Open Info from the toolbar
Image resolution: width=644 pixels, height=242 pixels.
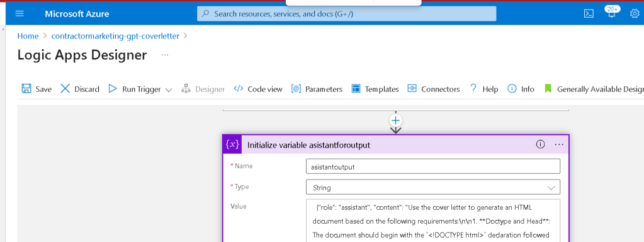click(x=521, y=89)
